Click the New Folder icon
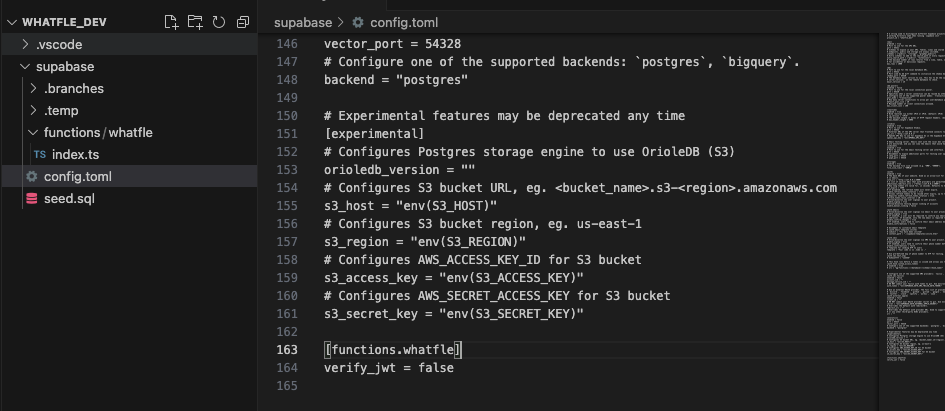The height and width of the screenshot is (411, 945). pyautogui.click(x=195, y=22)
